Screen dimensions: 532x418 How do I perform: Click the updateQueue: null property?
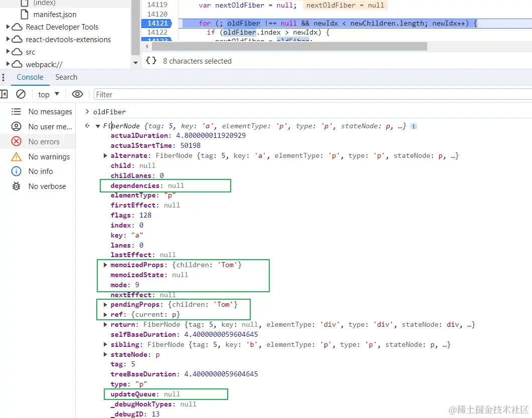145,394
